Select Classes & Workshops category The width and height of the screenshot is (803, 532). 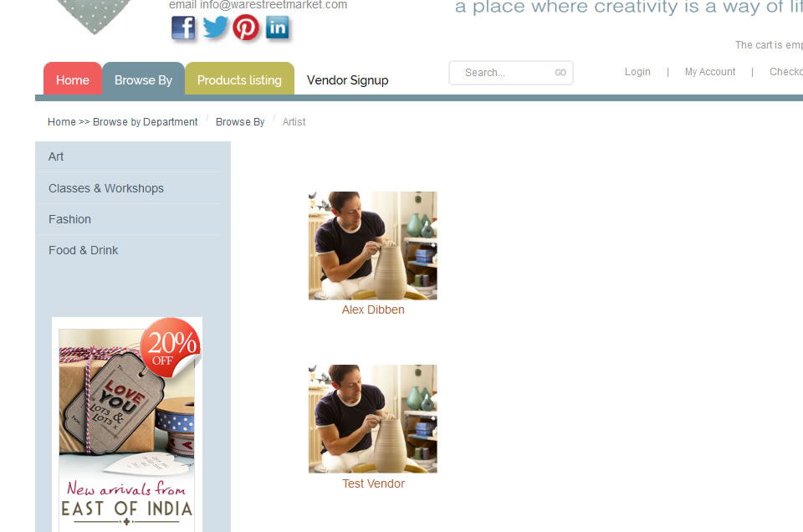[129, 188]
